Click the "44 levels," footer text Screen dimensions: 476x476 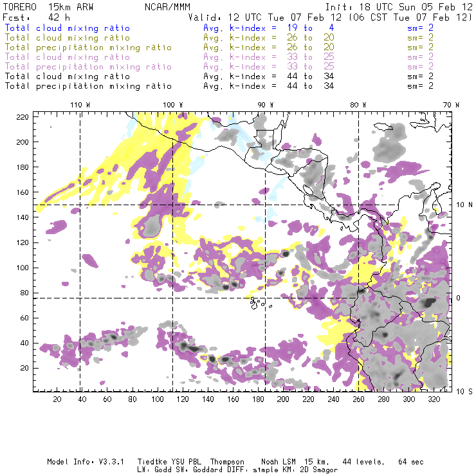363,462
